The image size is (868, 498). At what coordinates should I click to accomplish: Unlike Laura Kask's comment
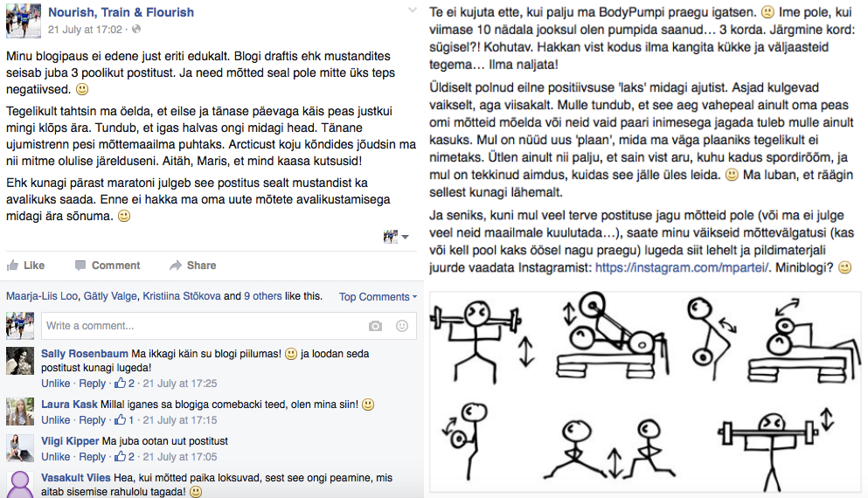tap(56, 420)
